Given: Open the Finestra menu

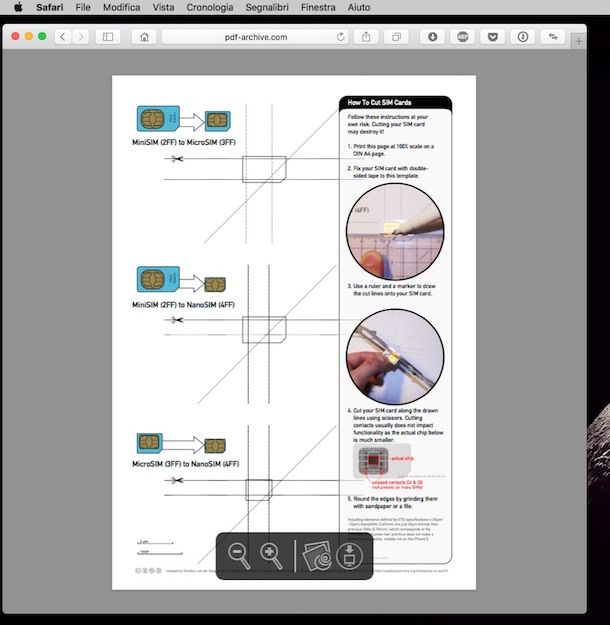Looking at the screenshot, I should click(318, 7).
